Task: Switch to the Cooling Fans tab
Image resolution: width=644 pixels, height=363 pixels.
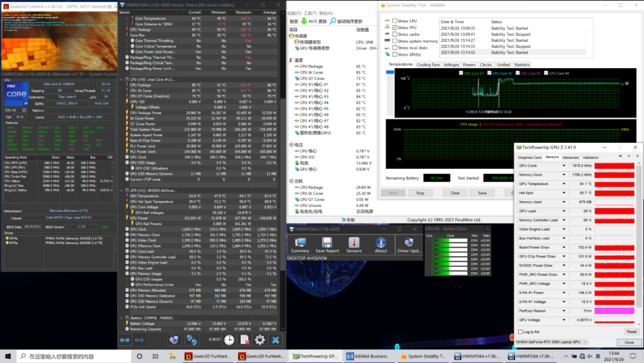Action: point(428,64)
